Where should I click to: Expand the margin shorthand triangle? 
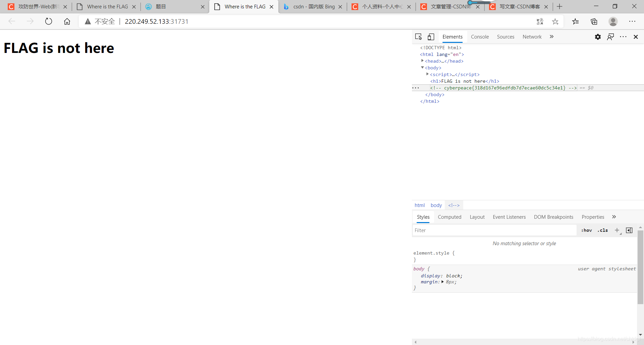443,282
